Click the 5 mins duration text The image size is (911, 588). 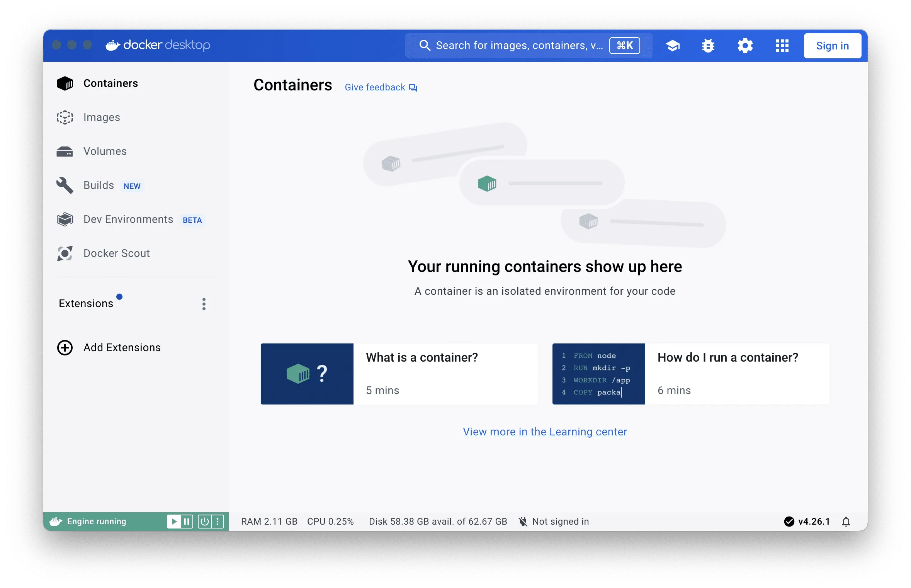point(382,390)
